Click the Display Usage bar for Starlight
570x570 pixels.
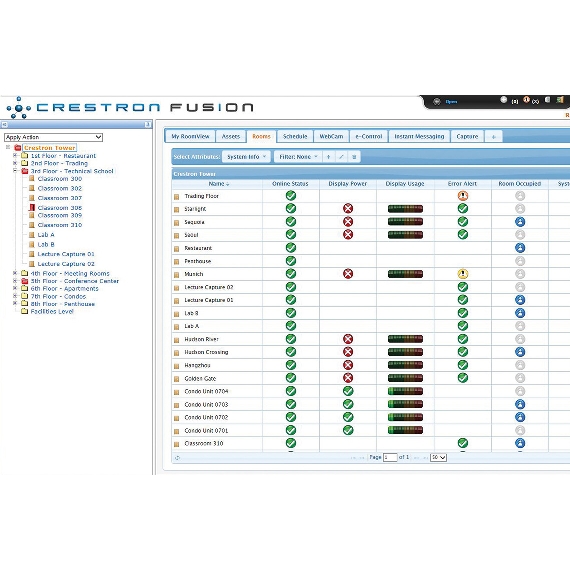coord(405,209)
